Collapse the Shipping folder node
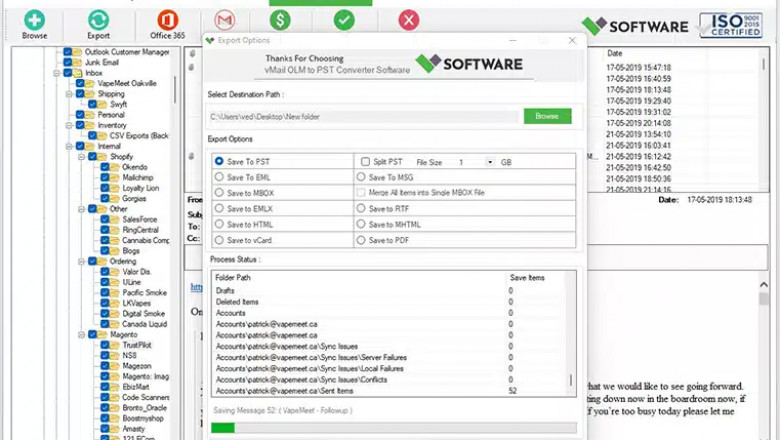Viewport: 780px width, 440px height. click(x=69, y=94)
